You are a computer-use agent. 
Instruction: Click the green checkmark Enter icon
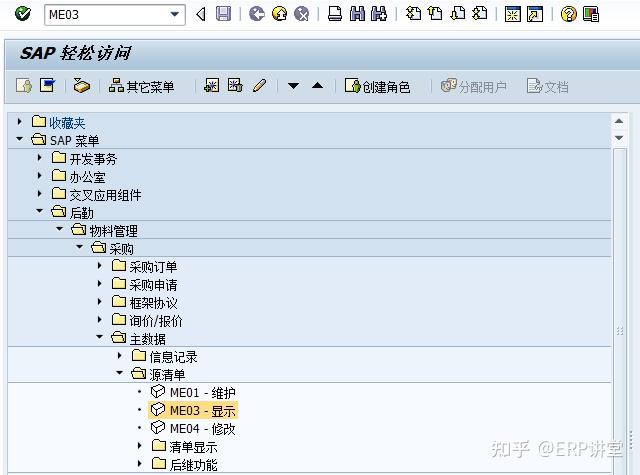point(22,14)
